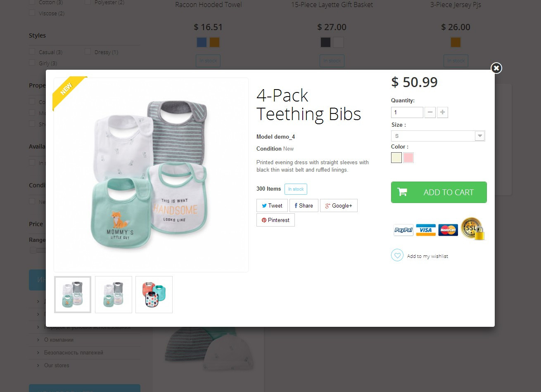
Task: Share product on Facebook
Action: [x=304, y=205]
